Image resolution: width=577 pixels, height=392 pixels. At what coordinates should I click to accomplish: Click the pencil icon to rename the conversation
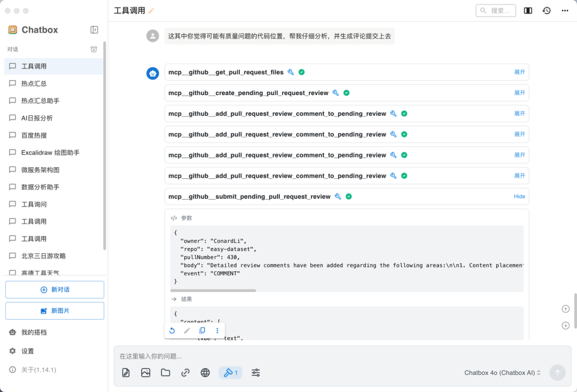pyautogui.click(x=151, y=11)
